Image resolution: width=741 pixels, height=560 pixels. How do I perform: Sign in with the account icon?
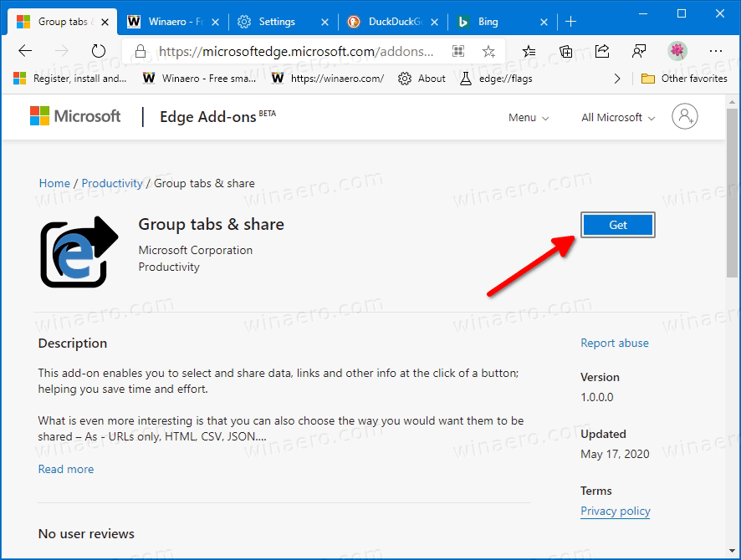point(685,116)
